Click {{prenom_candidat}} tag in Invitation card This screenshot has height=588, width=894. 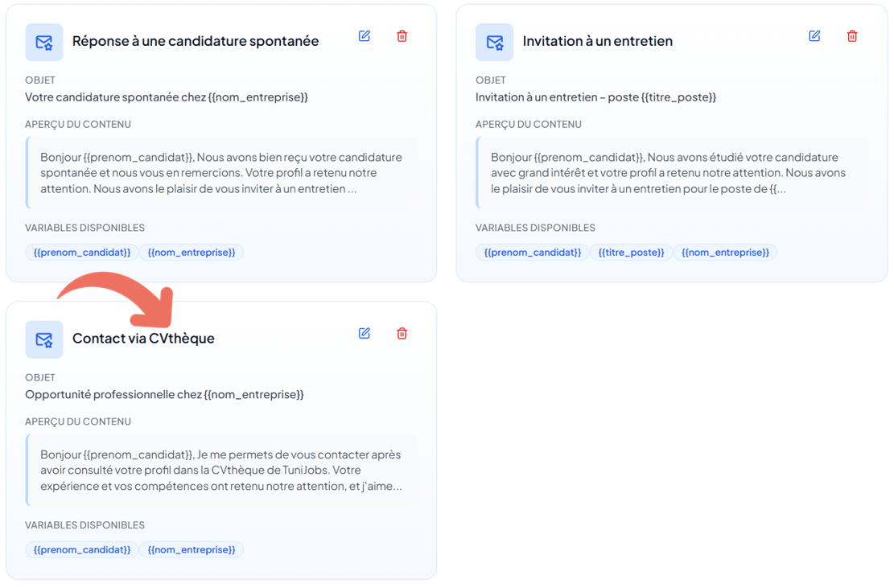(533, 253)
